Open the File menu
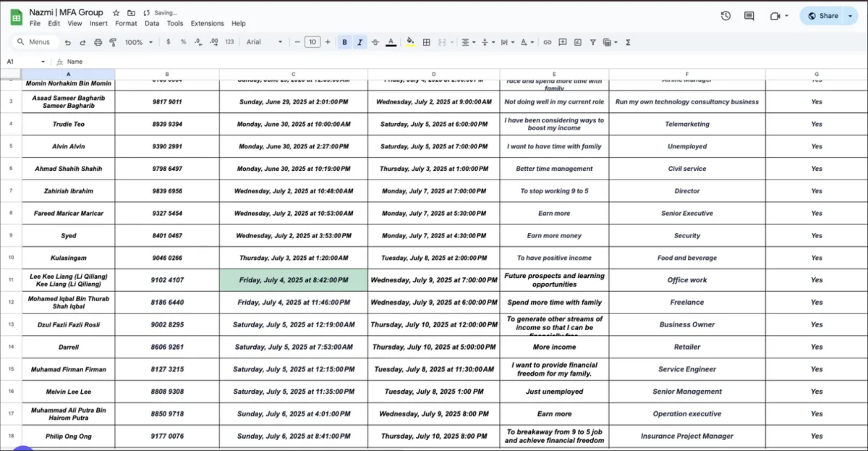This screenshot has height=451, width=868. 35,23
